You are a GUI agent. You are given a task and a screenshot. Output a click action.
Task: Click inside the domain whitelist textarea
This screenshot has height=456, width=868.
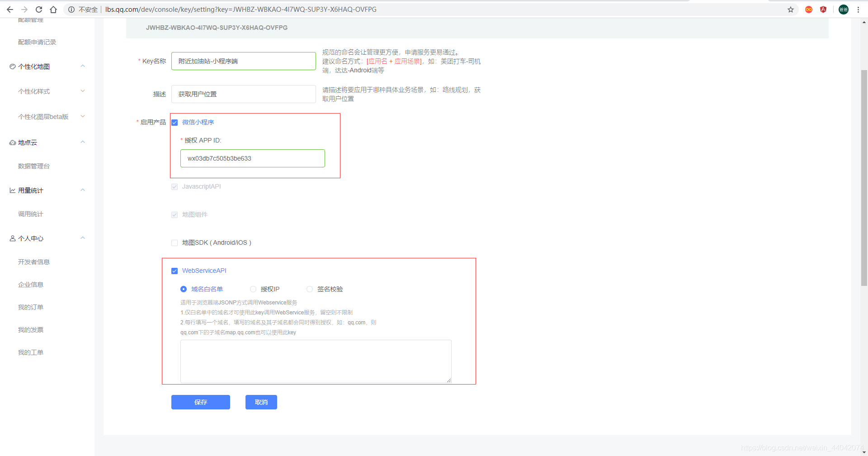(316, 361)
